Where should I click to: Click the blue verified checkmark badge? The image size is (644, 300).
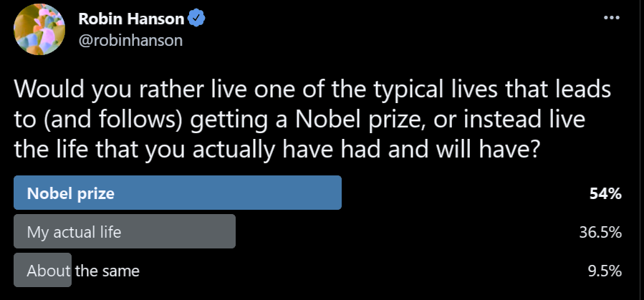click(197, 19)
